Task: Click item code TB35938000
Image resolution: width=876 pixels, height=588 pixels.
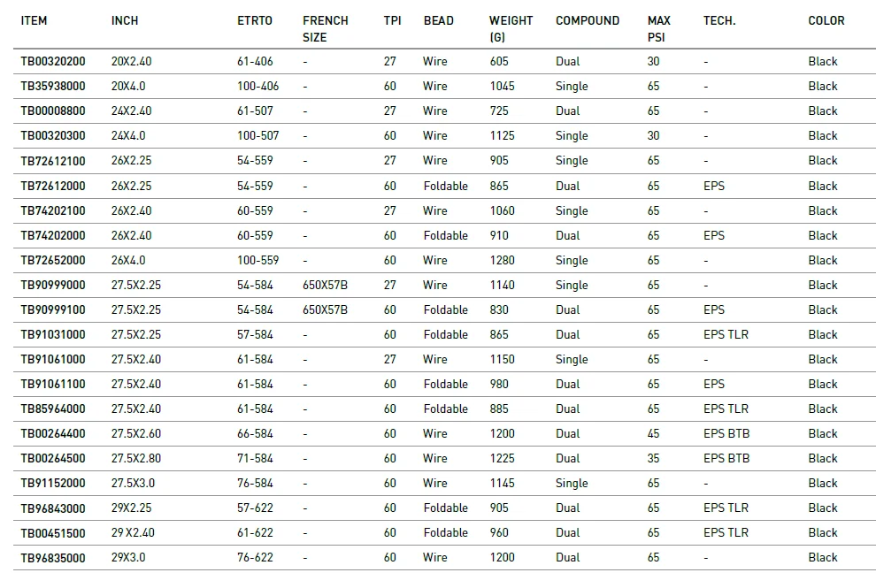Action: point(53,87)
